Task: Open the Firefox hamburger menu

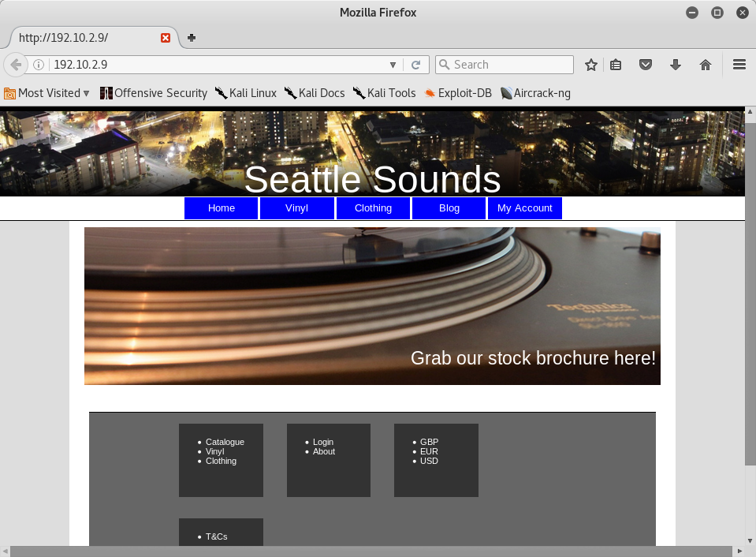Action: click(739, 65)
